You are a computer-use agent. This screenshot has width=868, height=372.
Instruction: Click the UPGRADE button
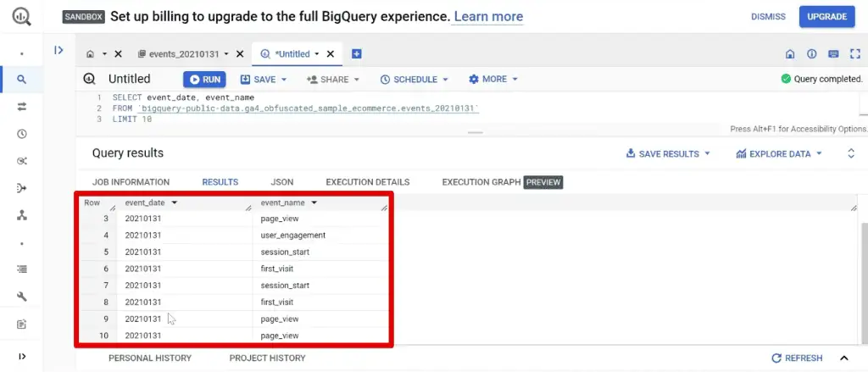[826, 17]
